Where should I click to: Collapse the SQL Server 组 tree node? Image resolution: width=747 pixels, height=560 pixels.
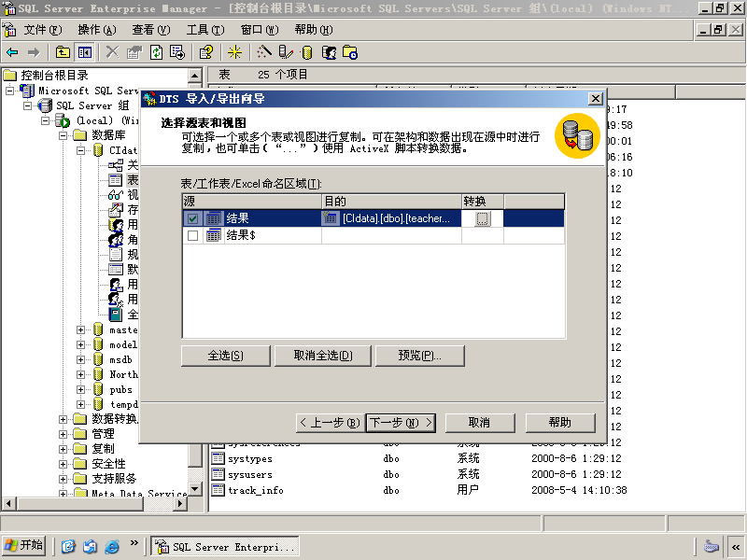(28, 105)
